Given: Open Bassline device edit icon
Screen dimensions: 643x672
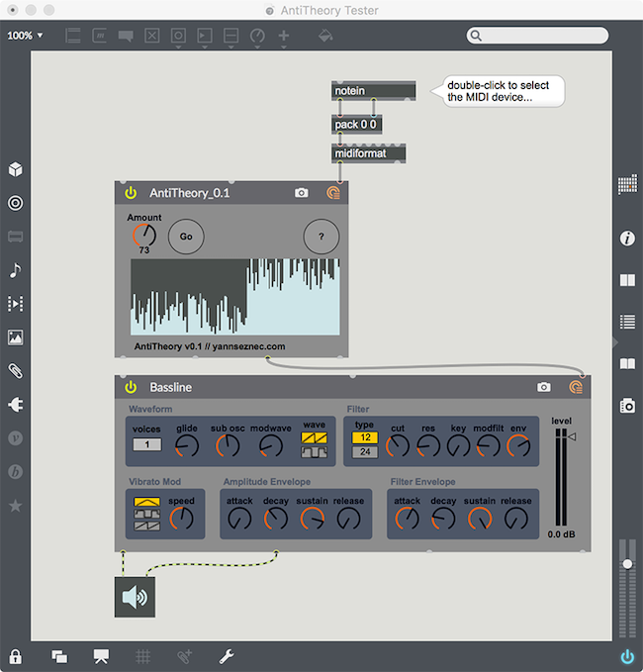Looking at the screenshot, I should pos(576,387).
